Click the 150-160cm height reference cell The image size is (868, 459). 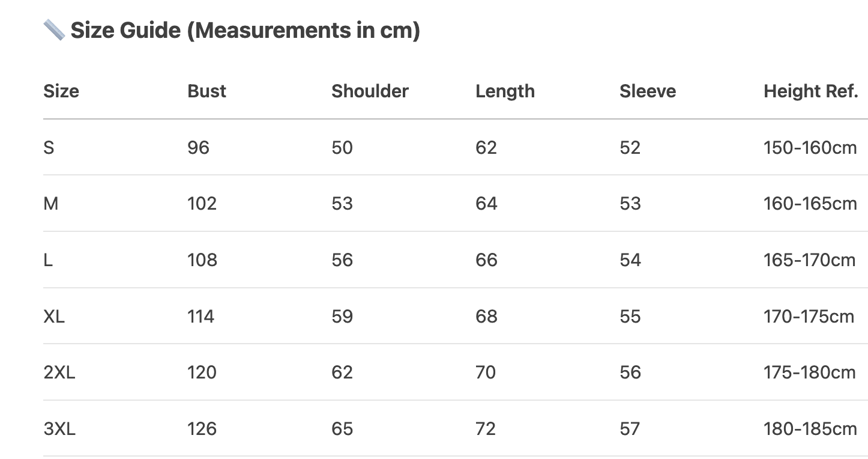tap(810, 148)
